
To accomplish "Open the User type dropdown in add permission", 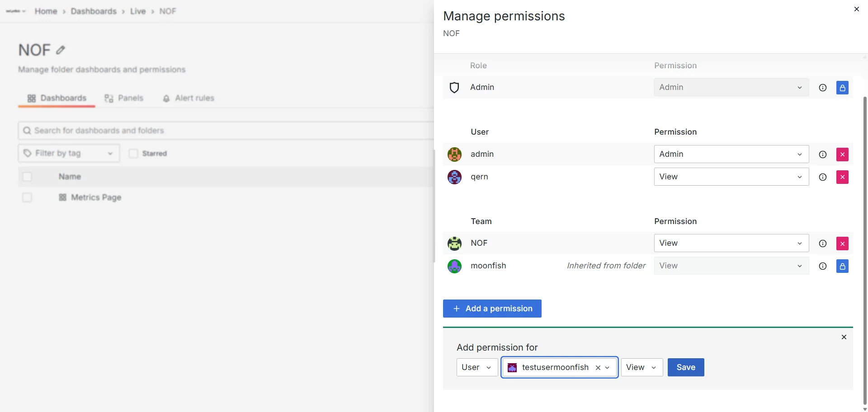I will pyautogui.click(x=476, y=367).
